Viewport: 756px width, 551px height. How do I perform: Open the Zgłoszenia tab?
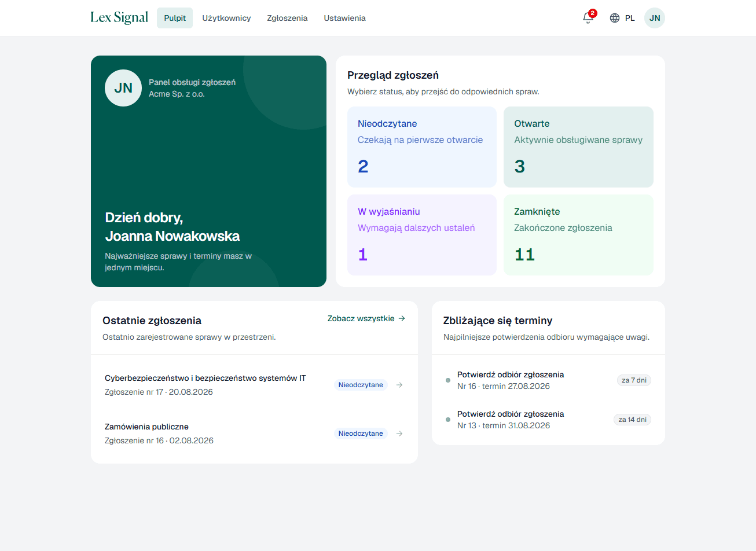pos(287,18)
